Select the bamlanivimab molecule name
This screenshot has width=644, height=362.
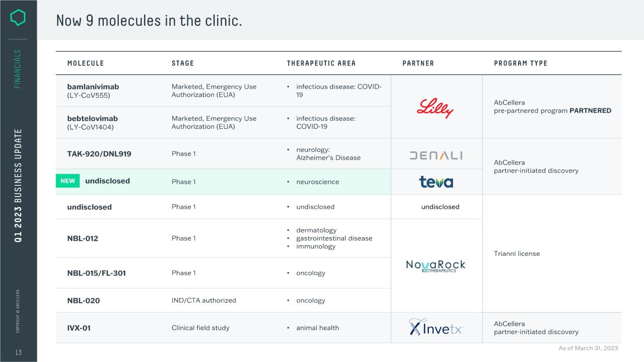pos(93,87)
